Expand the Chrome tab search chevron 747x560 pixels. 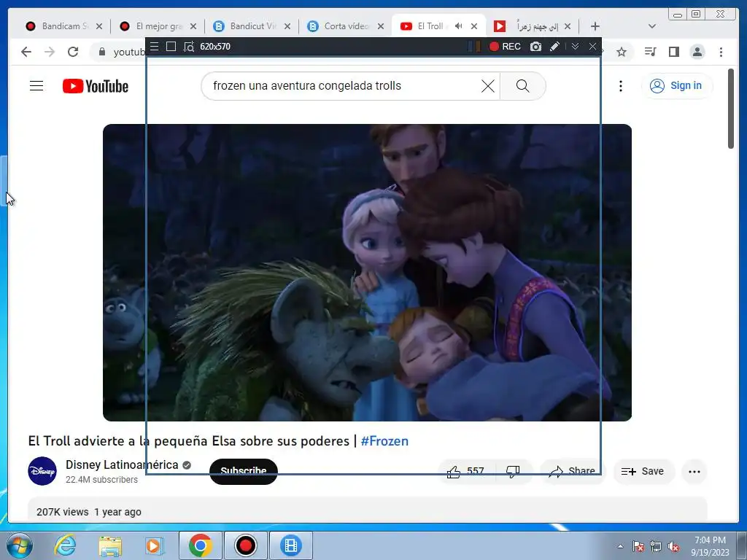[652, 26]
